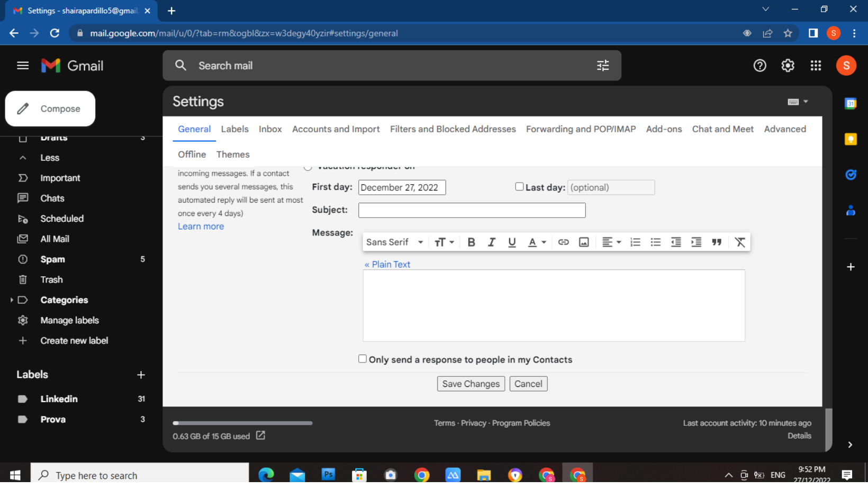Click the Compose button
This screenshot has height=489, width=868.
[x=50, y=108]
